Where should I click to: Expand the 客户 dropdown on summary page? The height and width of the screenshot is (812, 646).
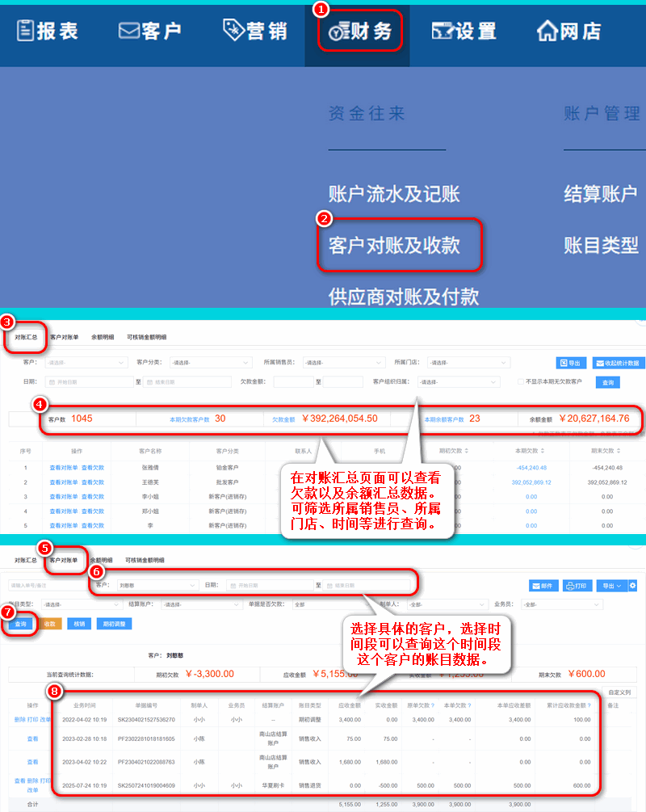pos(86,363)
